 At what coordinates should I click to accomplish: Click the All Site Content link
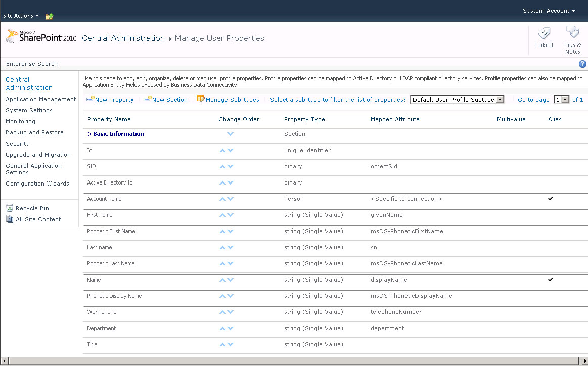pyautogui.click(x=38, y=219)
